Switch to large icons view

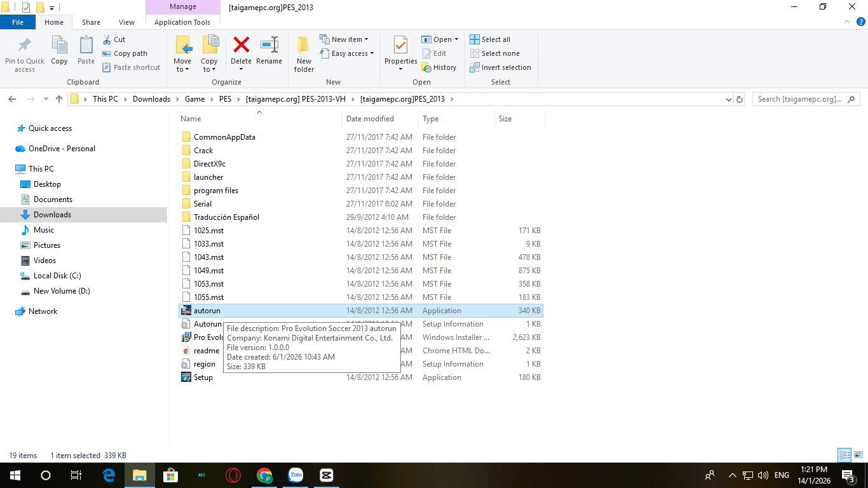[x=858, y=455]
